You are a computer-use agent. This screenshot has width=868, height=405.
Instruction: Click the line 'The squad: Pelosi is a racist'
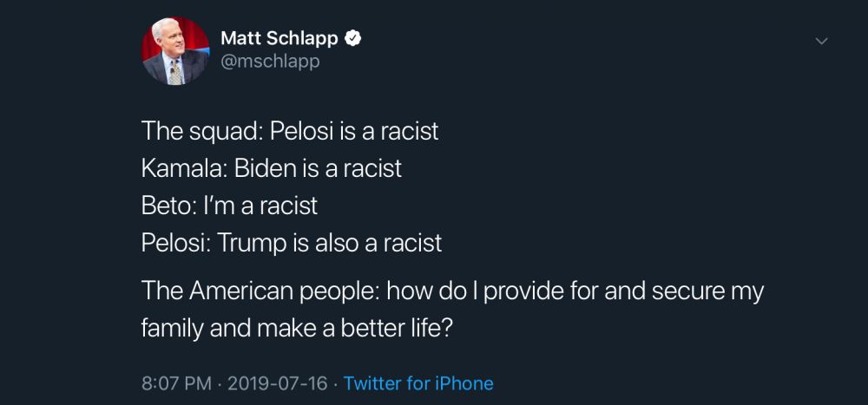pyautogui.click(x=290, y=131)
